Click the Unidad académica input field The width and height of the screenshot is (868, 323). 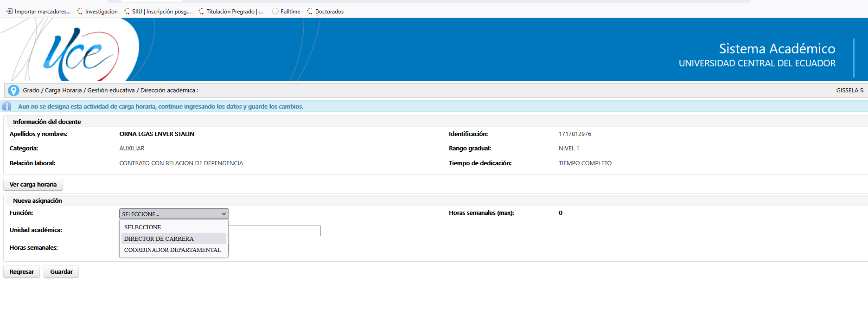tap(274, 231)
